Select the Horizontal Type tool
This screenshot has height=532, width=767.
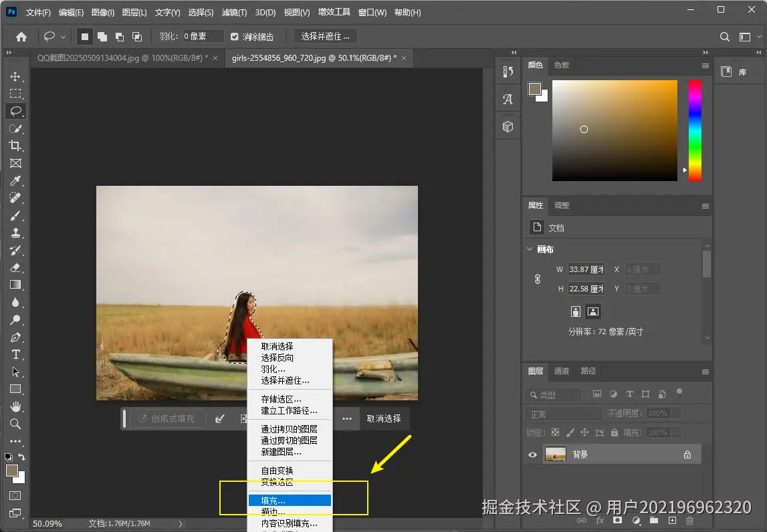pos(15,354)
